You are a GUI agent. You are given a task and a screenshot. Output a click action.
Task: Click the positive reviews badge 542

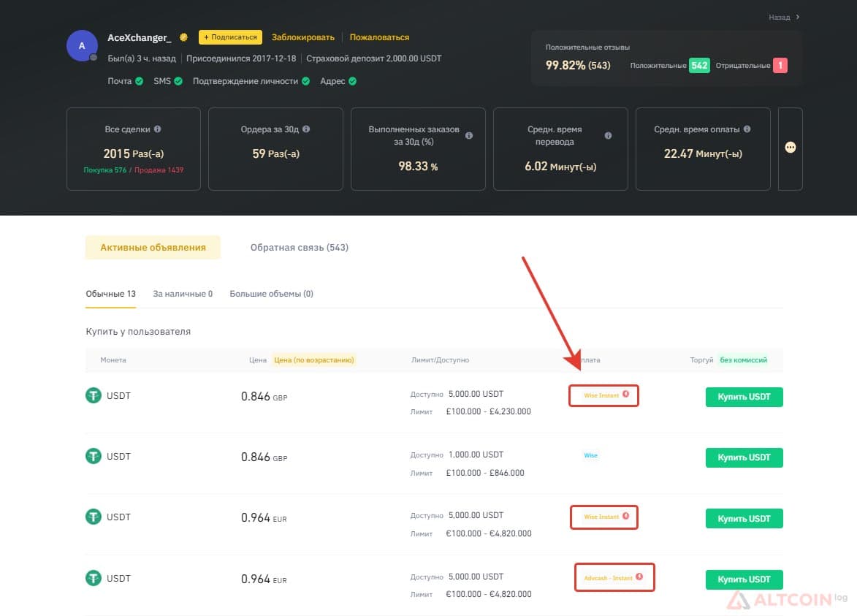[x=699, y=65]
